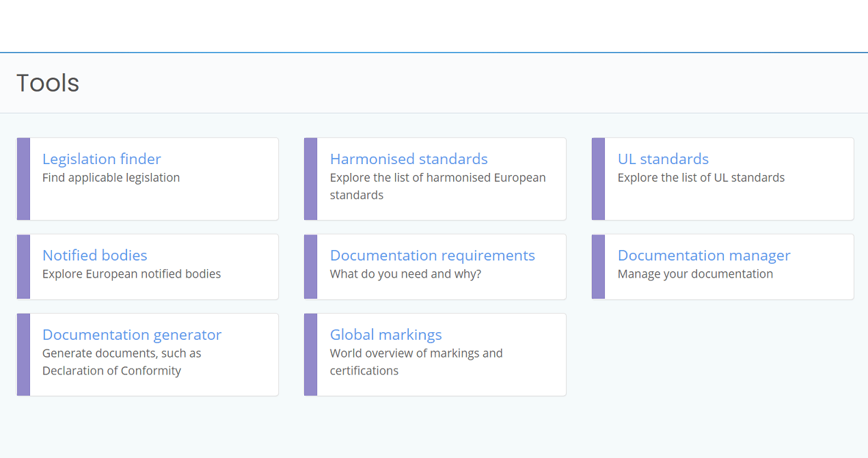Click the purple bar on Documentation manager card
The height and width of the screenshot is (458, 868).
(598, 267)
